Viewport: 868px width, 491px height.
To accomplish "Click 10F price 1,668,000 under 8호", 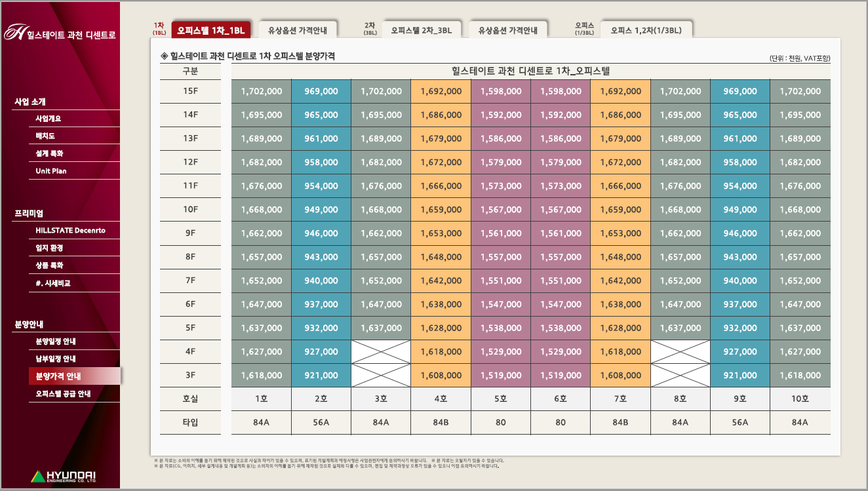I will pyautogui.click(x=681, y=209).
